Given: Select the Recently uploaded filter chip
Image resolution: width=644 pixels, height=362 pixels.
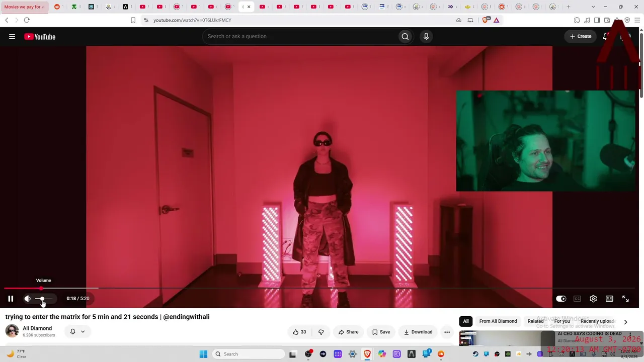Looking at the screenshot, I should click(x=598, y=321).
